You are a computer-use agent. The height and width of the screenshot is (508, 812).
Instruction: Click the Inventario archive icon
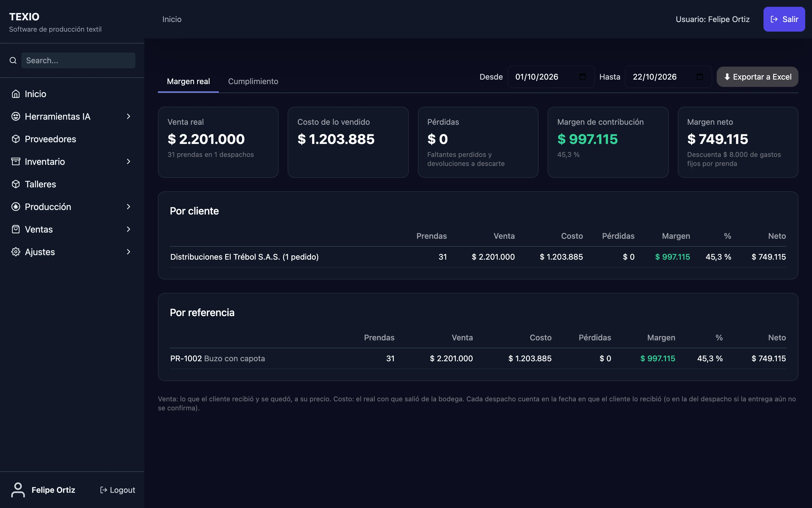pyautogui.click(x=16, y=162)
